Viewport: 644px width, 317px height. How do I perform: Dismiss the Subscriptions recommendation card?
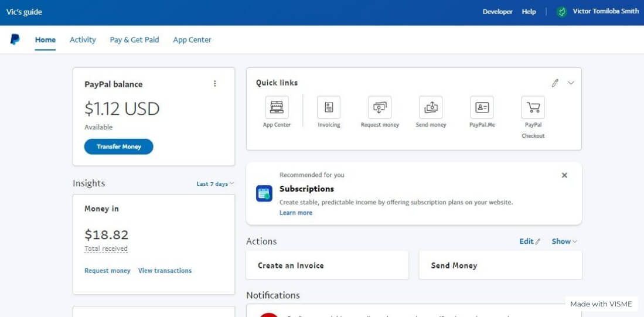[x=564, y=175]
